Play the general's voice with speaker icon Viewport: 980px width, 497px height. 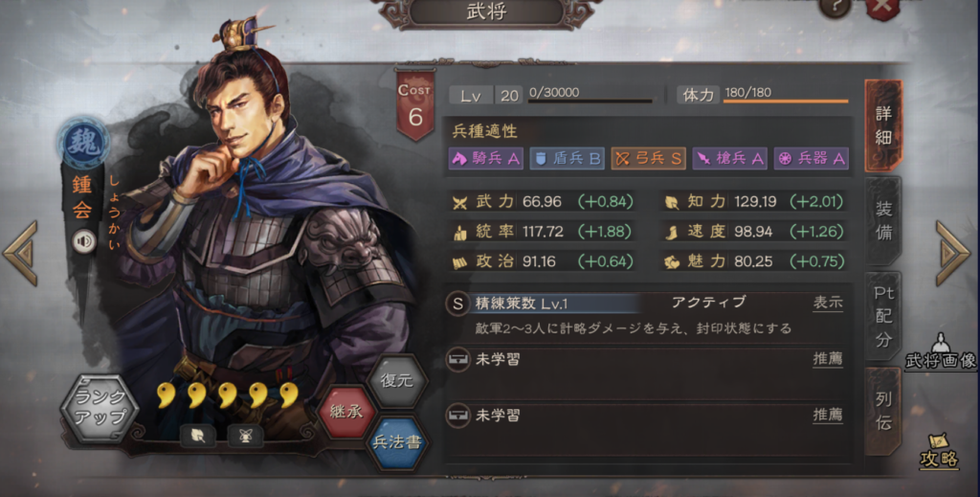(84, 241)
